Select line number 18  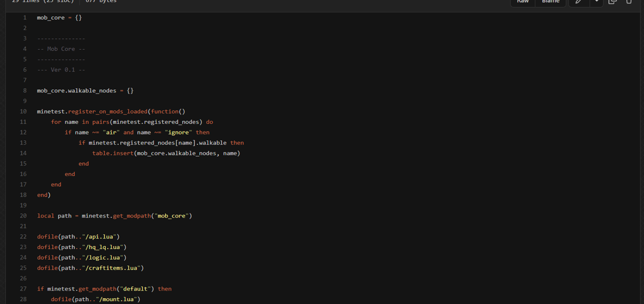23,195
